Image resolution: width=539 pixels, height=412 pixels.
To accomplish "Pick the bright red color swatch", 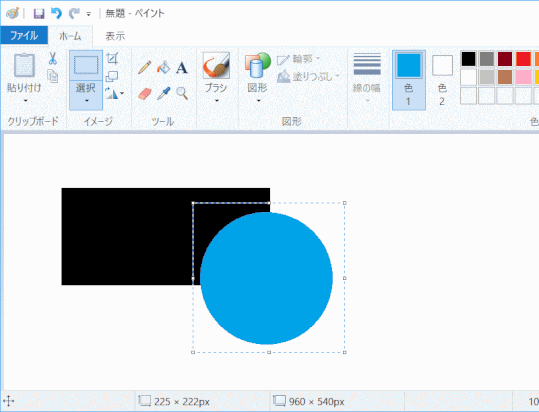I will click(x=523, y=59).
